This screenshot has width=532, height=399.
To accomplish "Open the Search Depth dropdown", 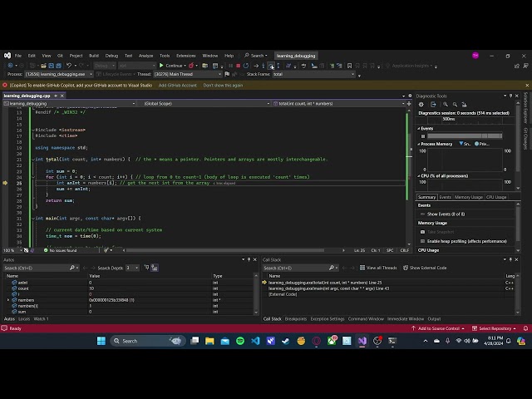I will coord(132,268).
